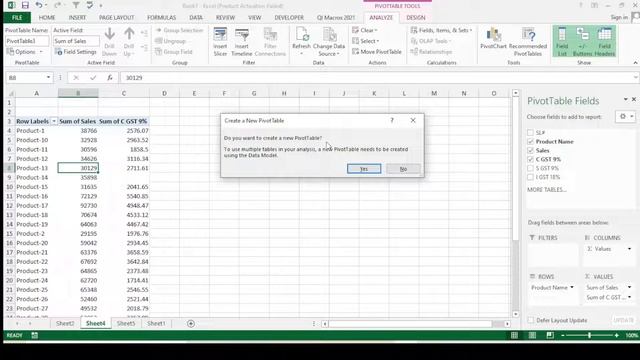Uncheck the Product Name field
The width and height of the screenshot is (640, 360).
point(530,142)
